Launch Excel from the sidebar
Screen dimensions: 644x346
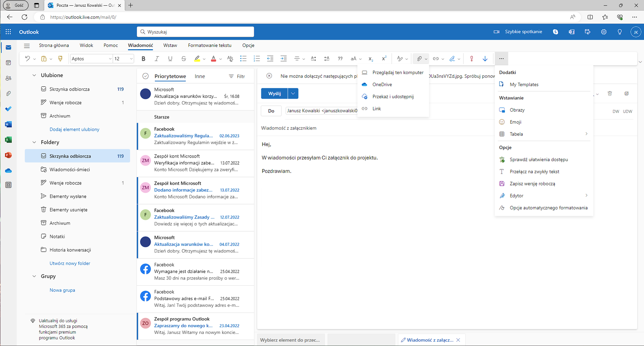[8, 140]
